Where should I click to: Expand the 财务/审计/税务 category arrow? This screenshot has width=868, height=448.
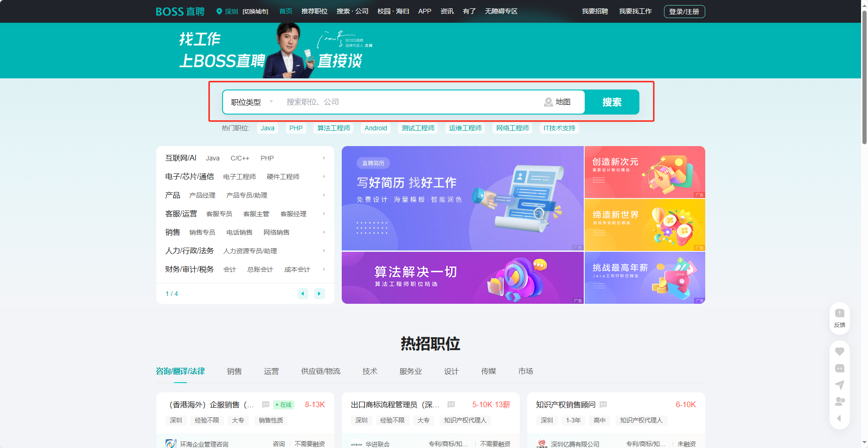[x=324, y=269]
